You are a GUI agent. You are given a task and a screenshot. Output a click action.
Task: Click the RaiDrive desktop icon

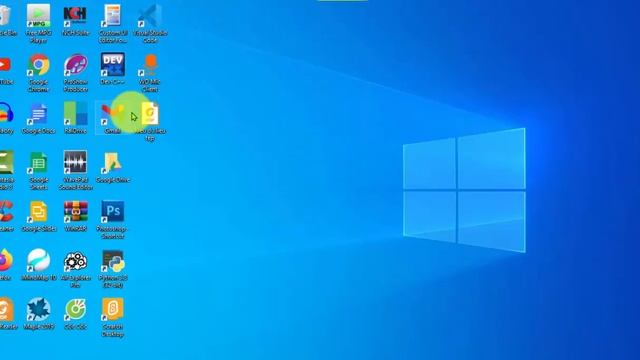[x=75, y=113]
